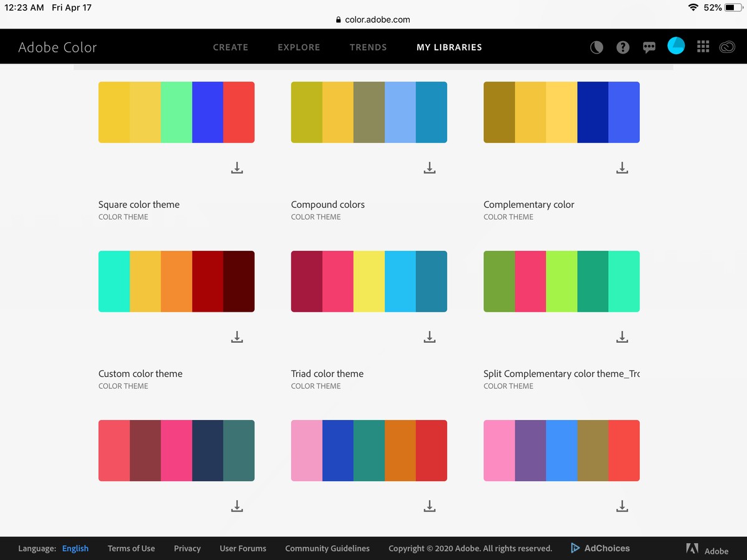Download the bottom-row palette with orange swatch
This screenshot has width=747, height=560.
coord(429,506)
